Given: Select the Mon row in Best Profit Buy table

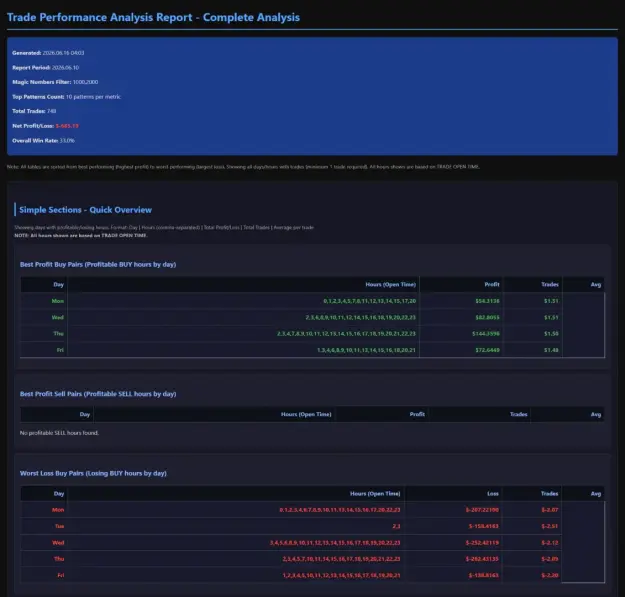Looking at the screenshot, I should pyautogui.click(x=312, y=301).
